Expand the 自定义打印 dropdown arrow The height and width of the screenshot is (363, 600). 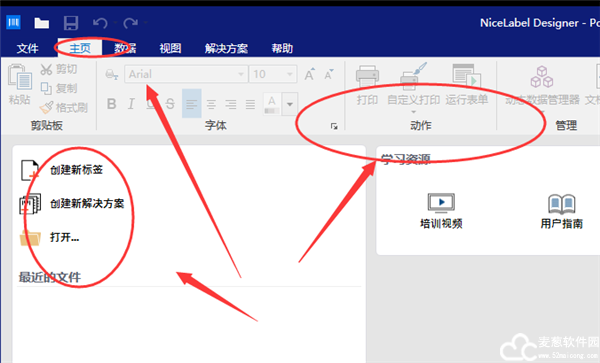(x=413, y=112)
